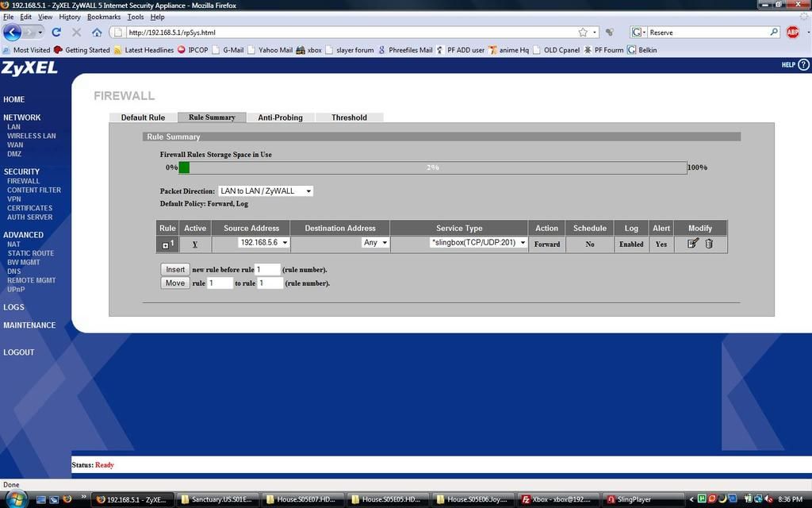Open NAT settings page
The width and height of the screenshot is (812, 508).
[13, 244]
